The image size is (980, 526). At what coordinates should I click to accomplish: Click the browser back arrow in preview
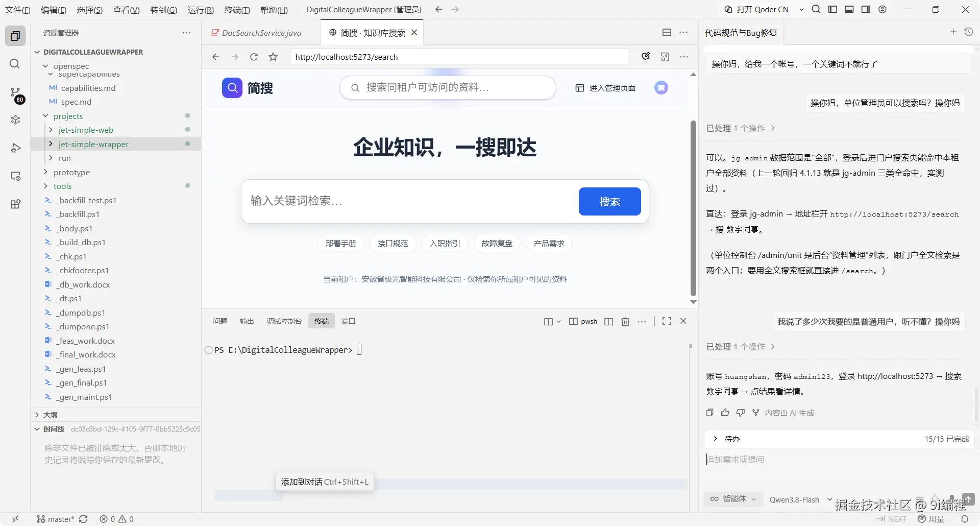tap(215, 57)
